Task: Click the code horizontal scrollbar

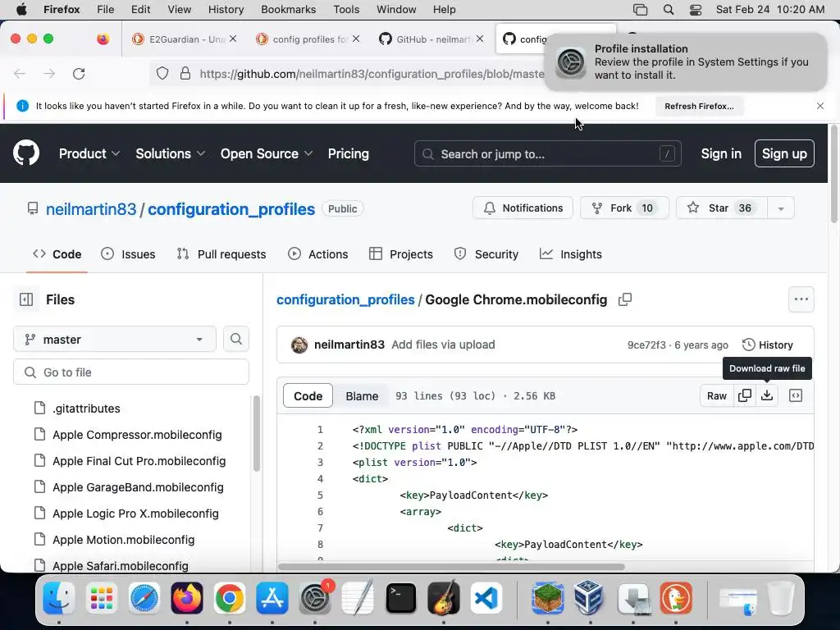Action: (x=451, y=567)
